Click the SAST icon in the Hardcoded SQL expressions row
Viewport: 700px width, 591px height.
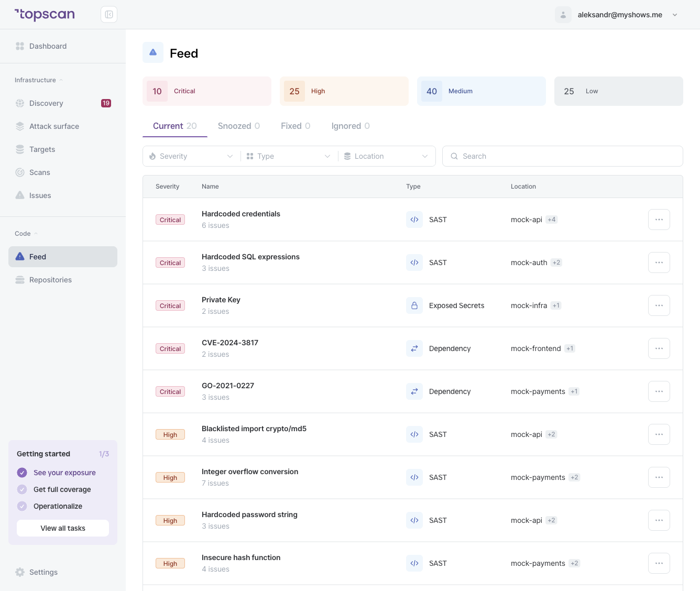[414, 262]
